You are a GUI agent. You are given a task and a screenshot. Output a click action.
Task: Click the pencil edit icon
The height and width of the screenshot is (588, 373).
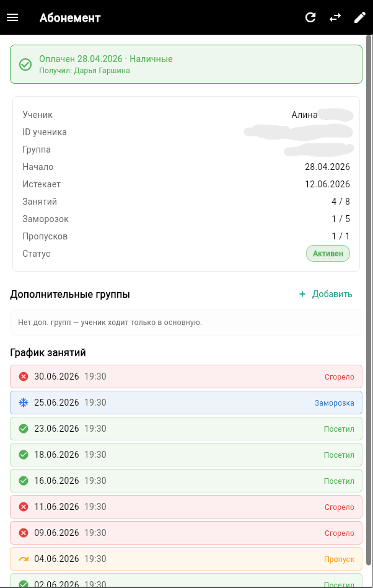click(360, 17)
